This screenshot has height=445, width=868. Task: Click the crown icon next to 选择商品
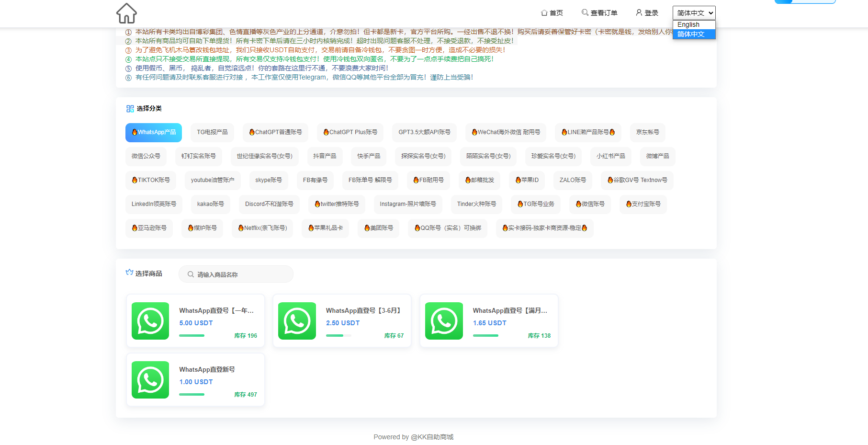click(128, 272)
